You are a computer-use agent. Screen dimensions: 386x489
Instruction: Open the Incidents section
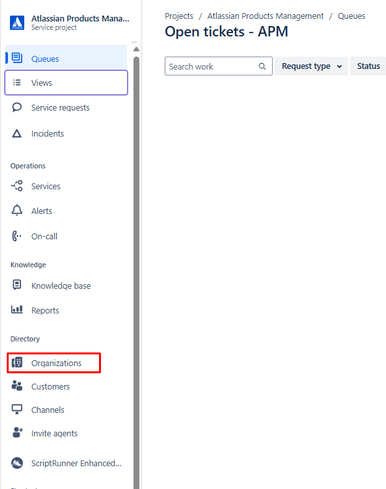click(x=47, y=134)
